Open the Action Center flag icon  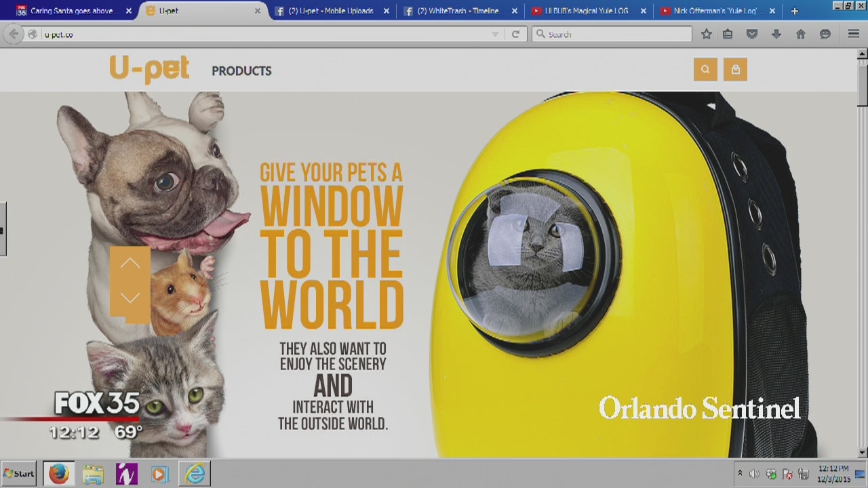(x=787, y=474)
